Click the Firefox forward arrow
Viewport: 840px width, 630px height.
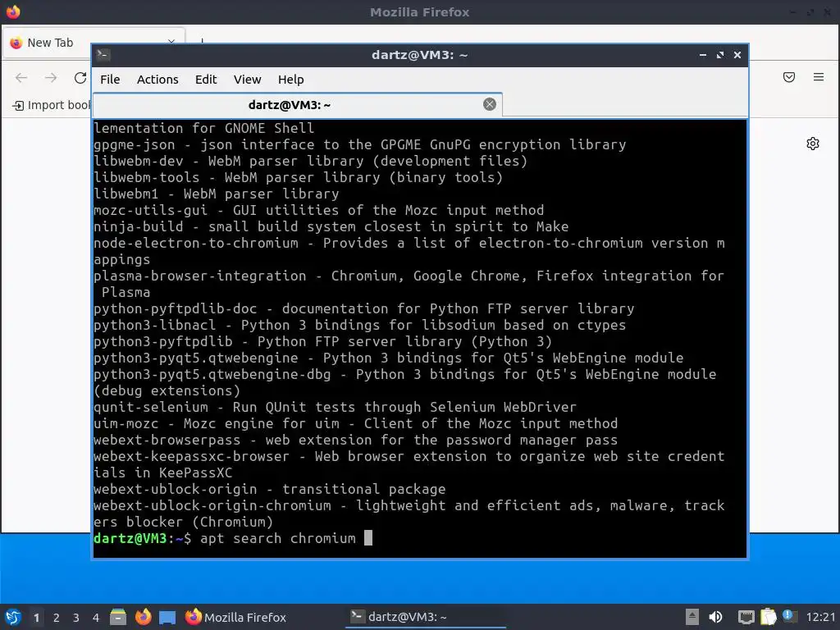pyautogui.click(x=51, y=78)
